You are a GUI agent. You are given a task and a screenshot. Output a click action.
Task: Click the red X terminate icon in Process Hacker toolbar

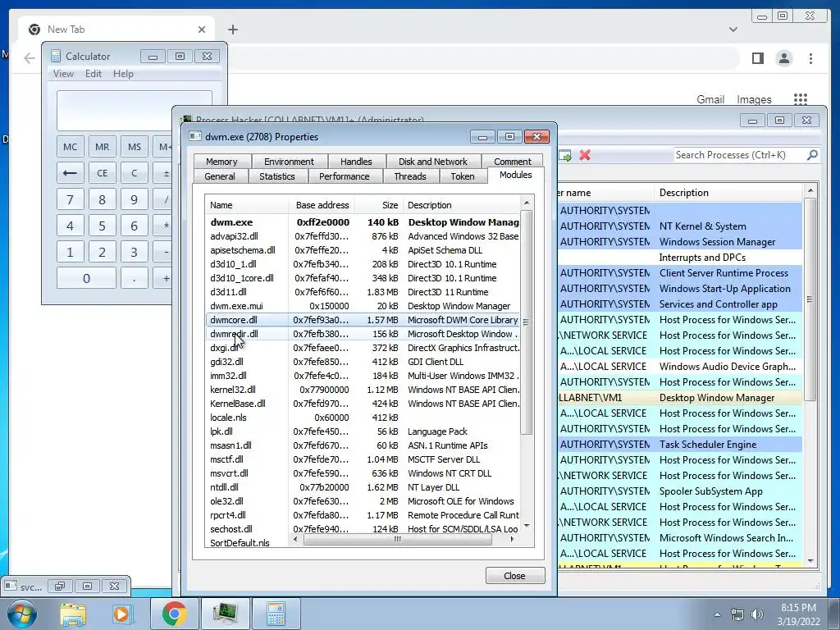pos(584,155)
